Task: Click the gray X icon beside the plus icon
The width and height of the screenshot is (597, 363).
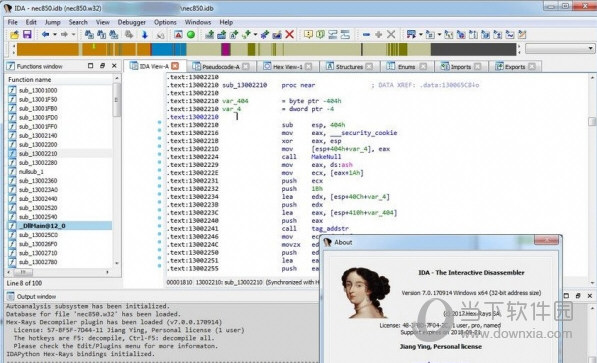Action: 391,35
